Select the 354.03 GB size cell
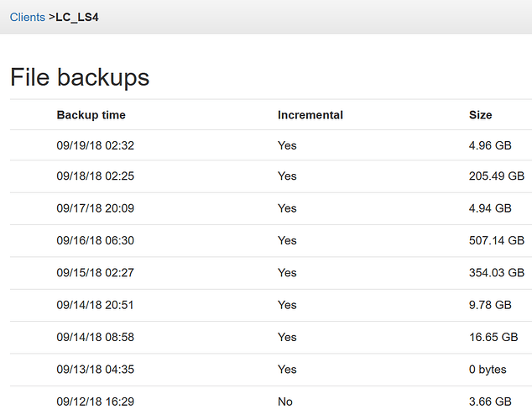Screen dimensions: 532x420 point(497,273)
